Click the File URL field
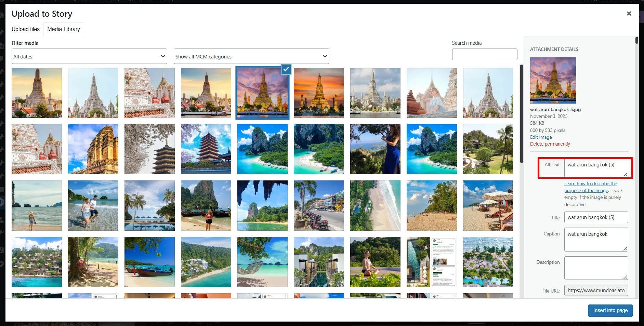This screenshot has height=326, width=644. pyautogui.click(x=596, y=290)
